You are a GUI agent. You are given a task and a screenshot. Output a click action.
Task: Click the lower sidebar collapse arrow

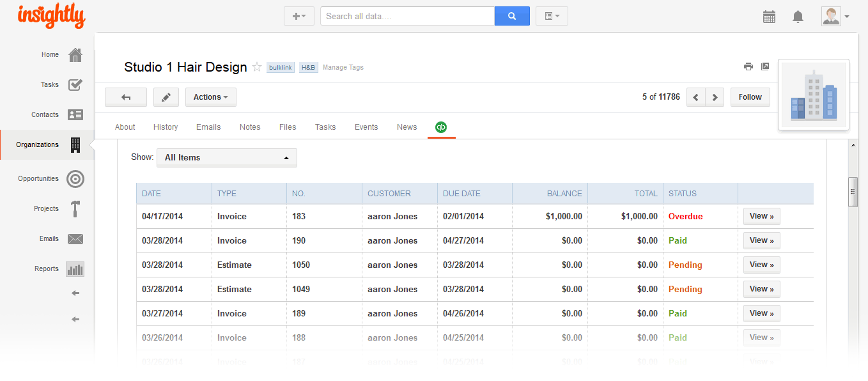pos(75,319)
